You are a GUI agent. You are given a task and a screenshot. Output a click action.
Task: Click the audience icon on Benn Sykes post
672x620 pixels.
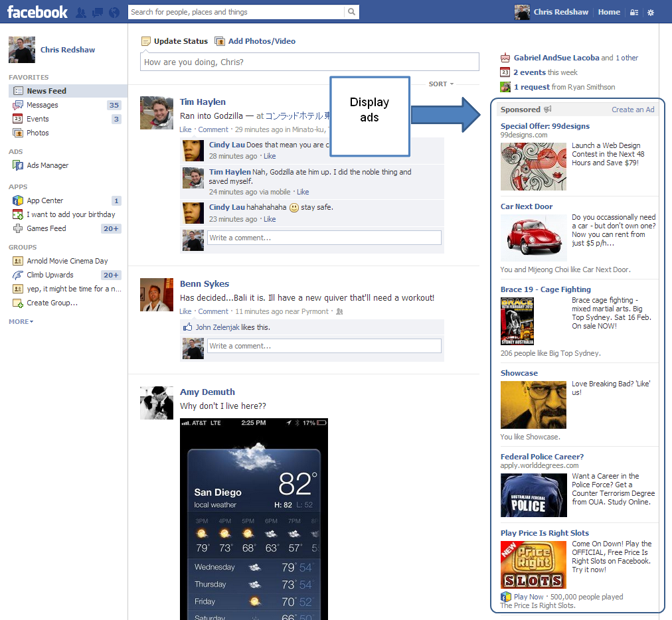click(339, 311)
